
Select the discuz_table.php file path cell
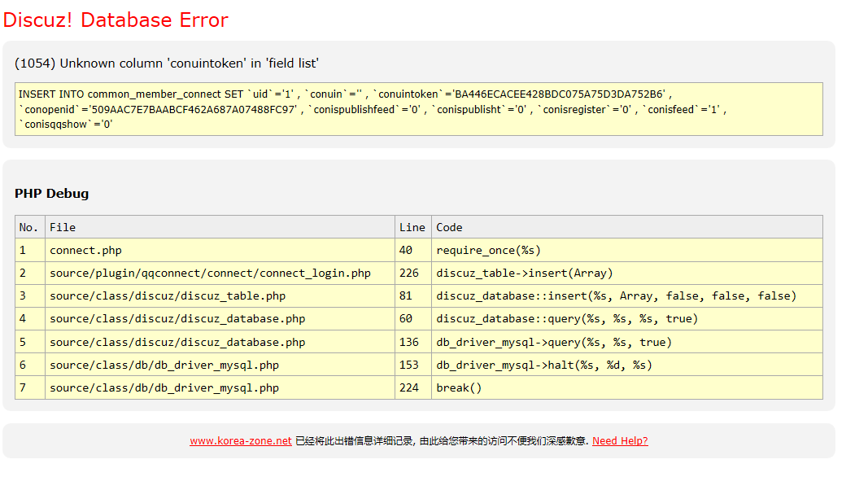point(168,296)
